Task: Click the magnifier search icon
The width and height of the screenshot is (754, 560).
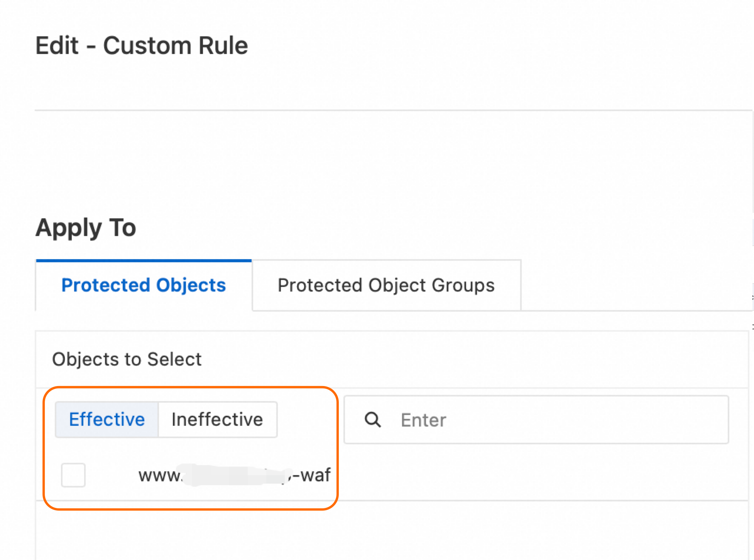Action: (373, 420)
